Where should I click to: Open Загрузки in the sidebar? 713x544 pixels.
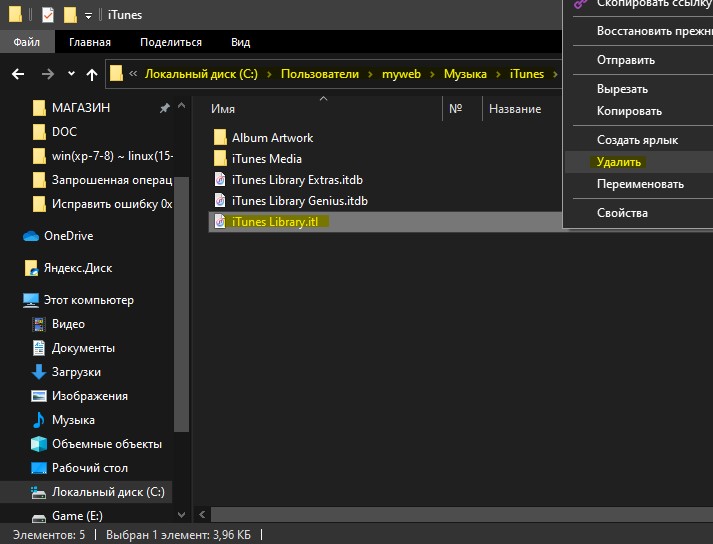click(x=76, y=372)
